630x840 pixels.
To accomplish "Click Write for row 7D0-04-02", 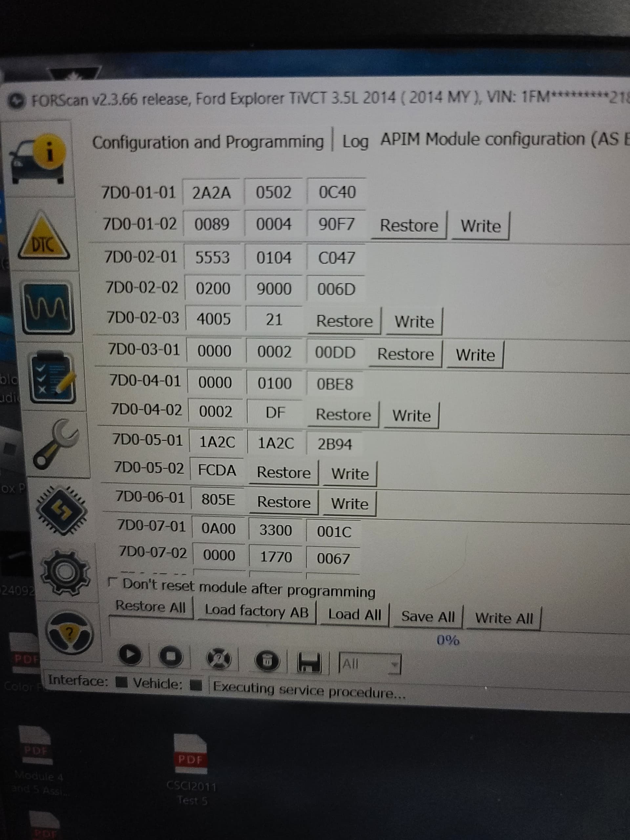I will (x=412, y=416).
